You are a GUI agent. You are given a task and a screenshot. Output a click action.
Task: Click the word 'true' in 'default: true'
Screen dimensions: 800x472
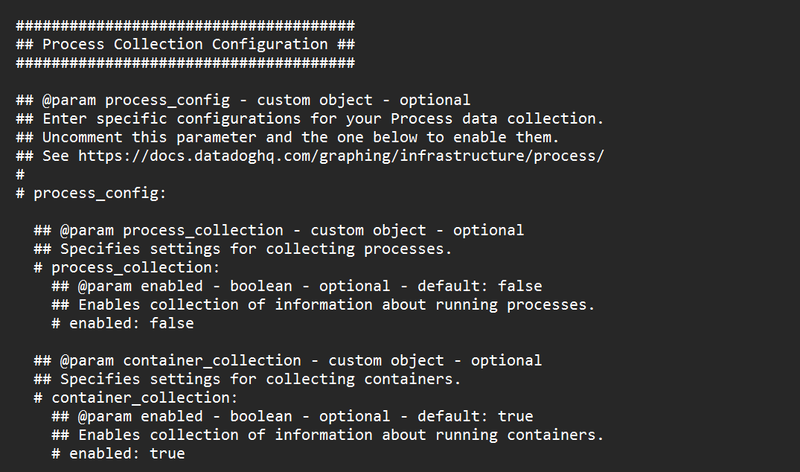pos(515,416)
